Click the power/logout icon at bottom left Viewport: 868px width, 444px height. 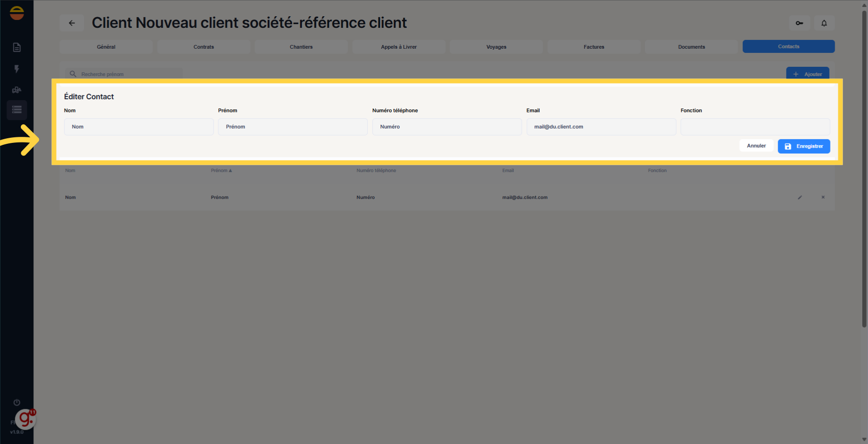pos(16,402)
